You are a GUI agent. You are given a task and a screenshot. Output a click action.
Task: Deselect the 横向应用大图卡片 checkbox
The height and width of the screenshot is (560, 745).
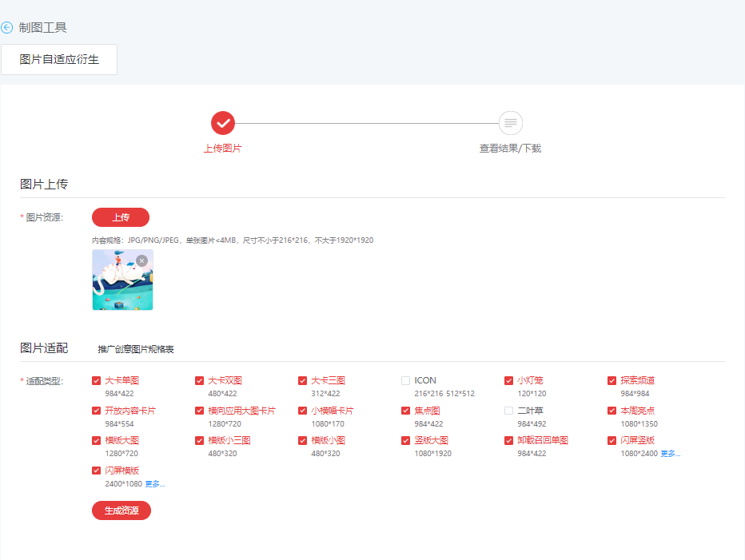(x=200, y=411)
